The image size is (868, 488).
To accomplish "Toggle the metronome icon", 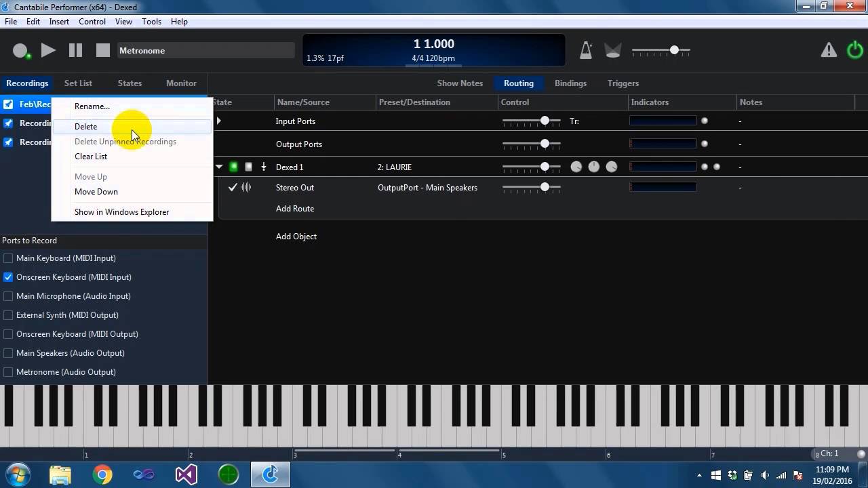I will click(x=586, y=50).
